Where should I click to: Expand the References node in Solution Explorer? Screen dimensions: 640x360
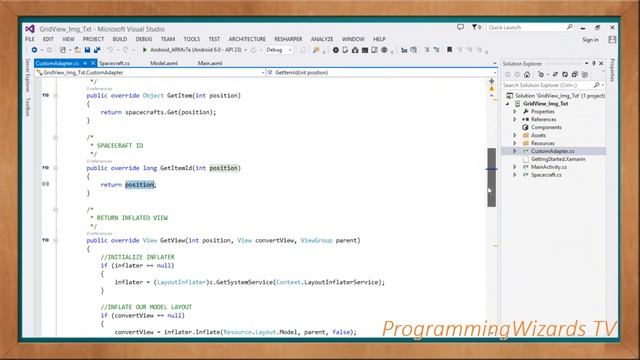(x=515, y=119)
